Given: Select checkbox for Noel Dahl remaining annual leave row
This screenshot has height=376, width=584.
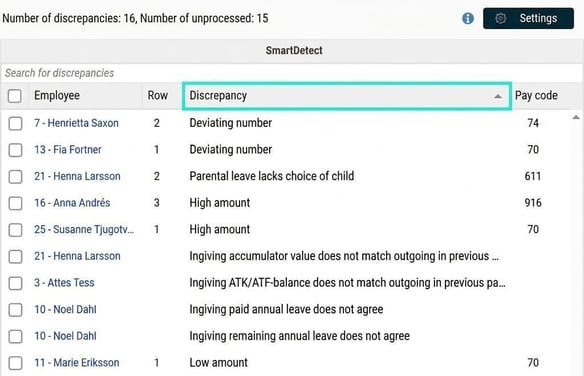Looking at the screenshot, I should 15,336.
